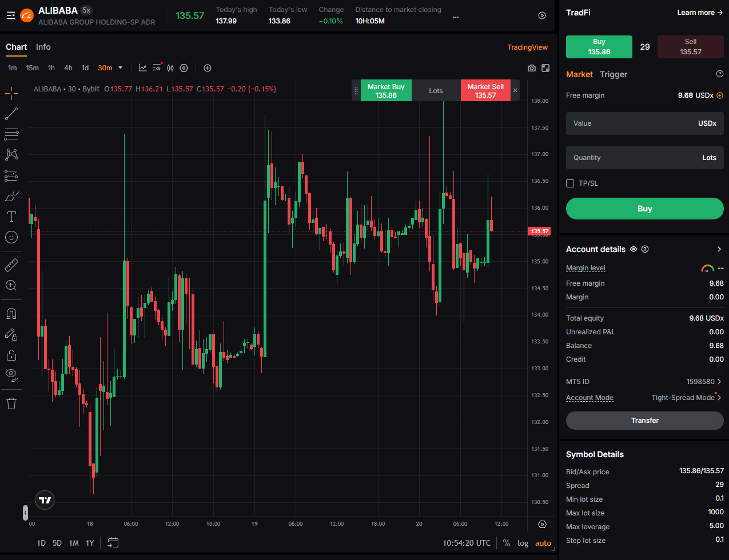
Task: Select the XABCD pattern tool
Action: 11,154
